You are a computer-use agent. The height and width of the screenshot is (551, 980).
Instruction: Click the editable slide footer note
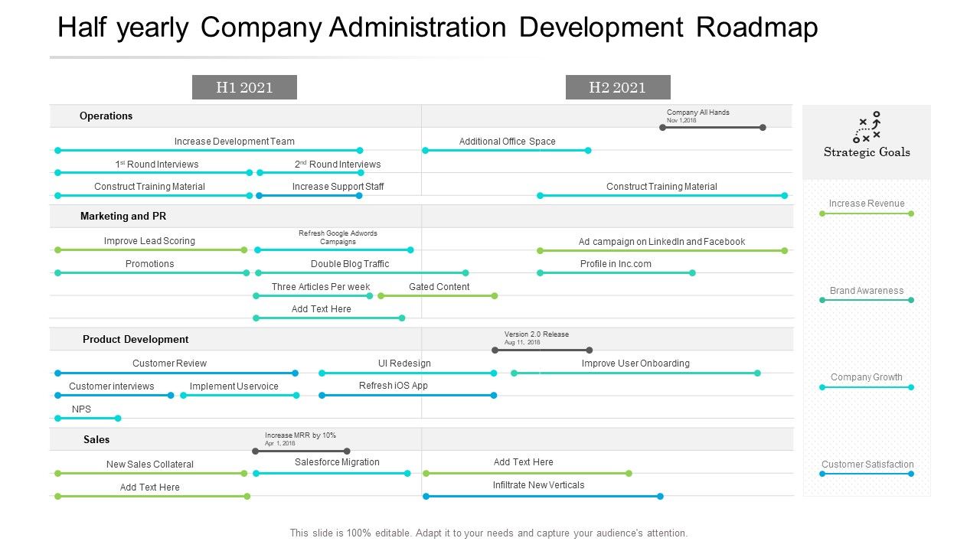488,533
